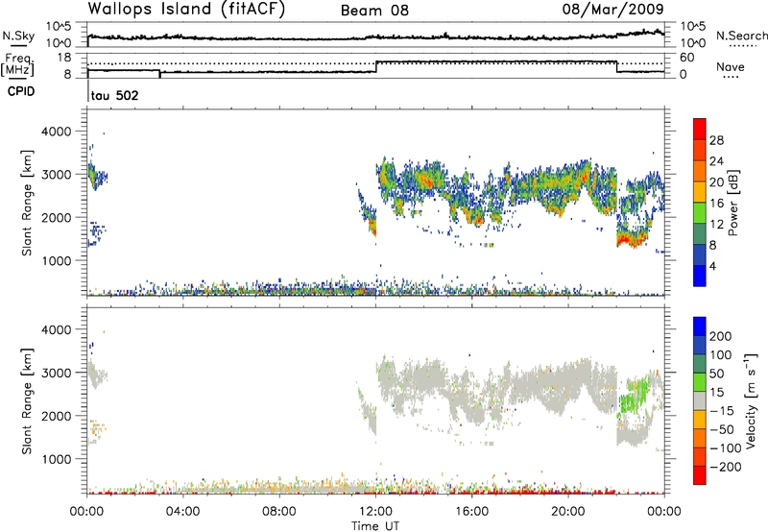
Task: Click the frequency step at 12:00 UT
Action: pos(375,66)
